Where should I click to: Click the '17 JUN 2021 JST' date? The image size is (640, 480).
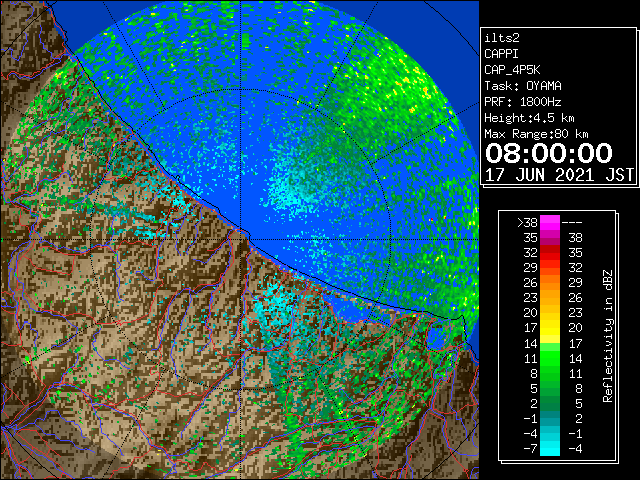click(x=559, y=175)
